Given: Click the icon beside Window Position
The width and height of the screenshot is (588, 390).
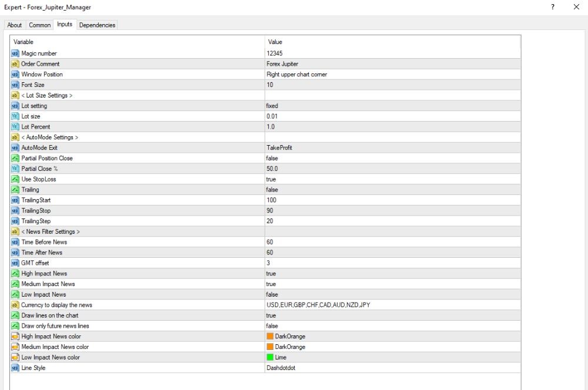Looking at the screenshot, I should [x=15, y=75].
